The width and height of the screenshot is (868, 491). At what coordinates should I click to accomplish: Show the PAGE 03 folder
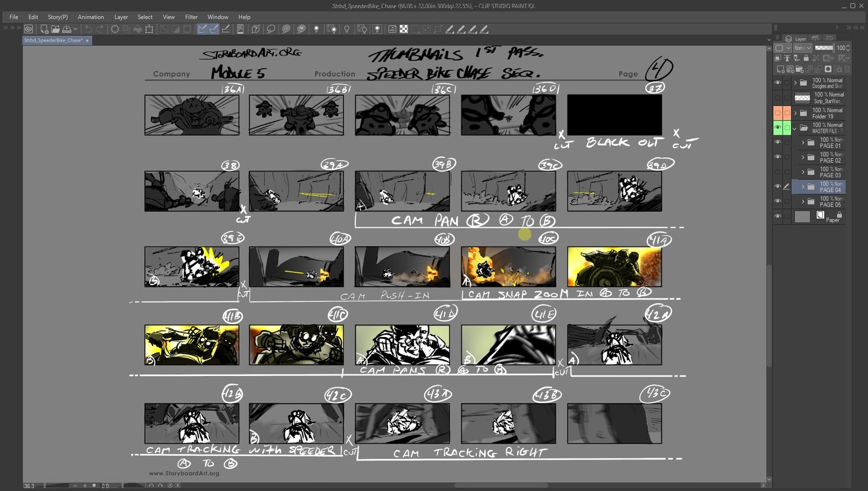[x=778, y=172]
